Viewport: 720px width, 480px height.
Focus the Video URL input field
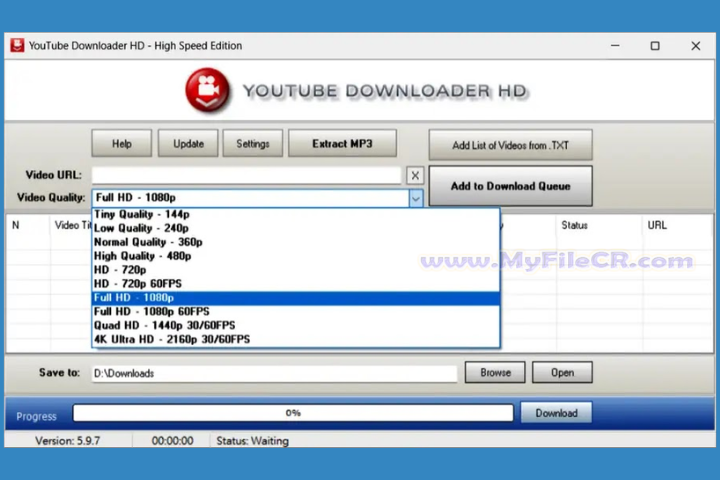click(247, 175)
